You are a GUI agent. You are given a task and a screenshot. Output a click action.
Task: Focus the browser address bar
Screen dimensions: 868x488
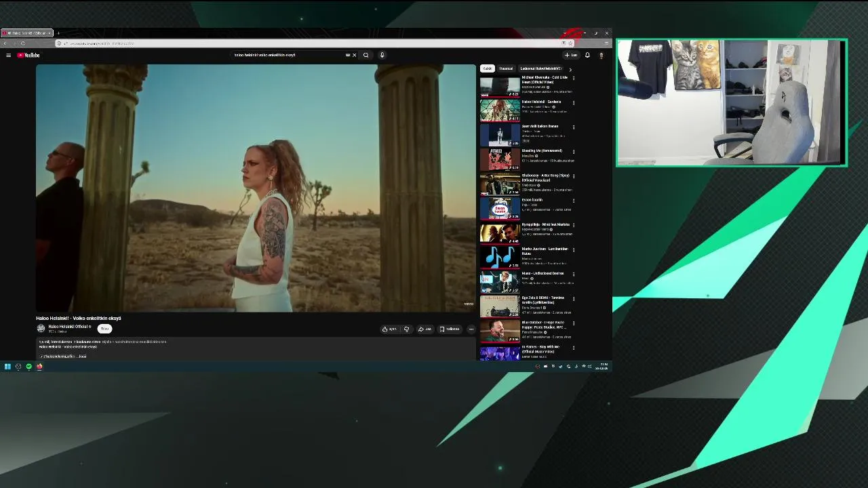(x=315, y=43)
